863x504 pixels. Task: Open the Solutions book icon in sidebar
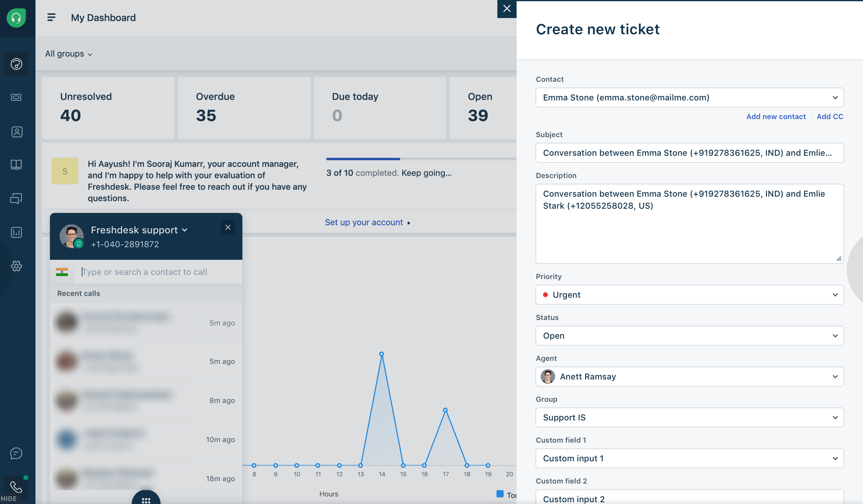(16, 164)
